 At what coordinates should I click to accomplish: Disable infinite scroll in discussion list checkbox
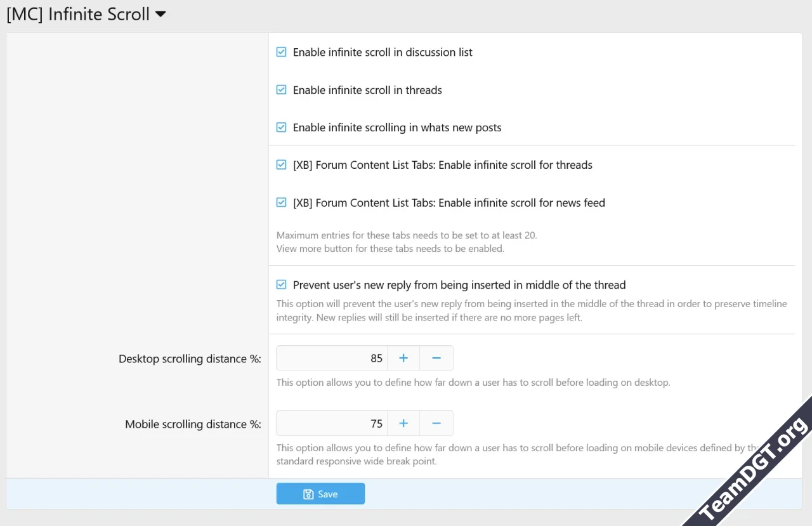tap(282, 52)
